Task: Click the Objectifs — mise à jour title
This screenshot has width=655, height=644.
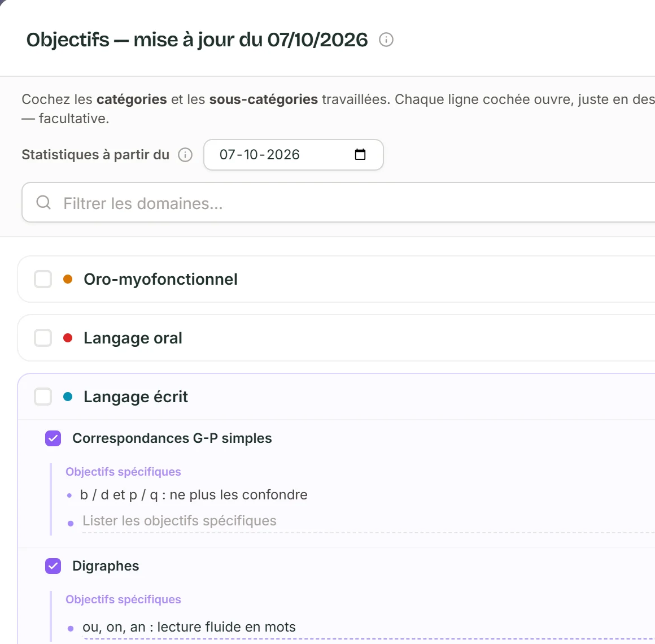Action: (197, 40)
